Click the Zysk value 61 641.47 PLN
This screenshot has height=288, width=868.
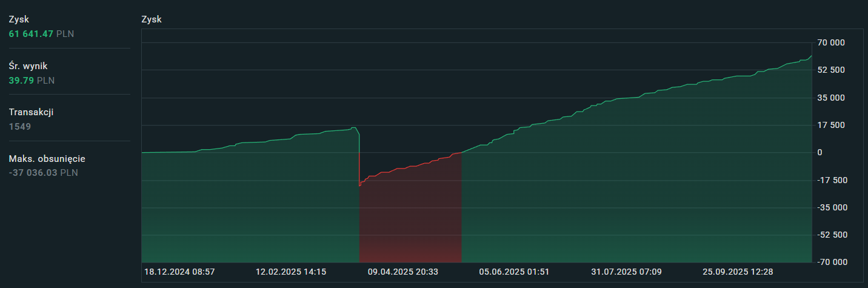click(x=41, y=34)
